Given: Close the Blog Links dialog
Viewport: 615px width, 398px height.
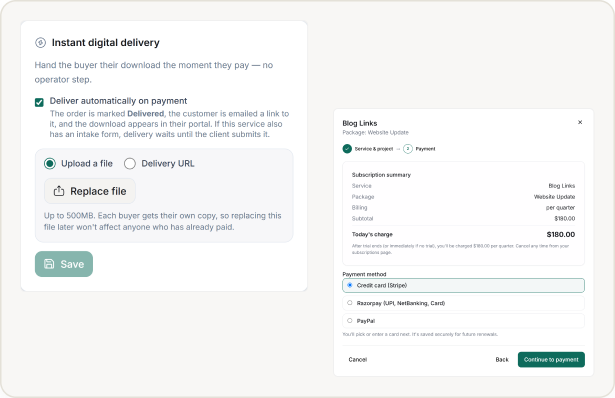Looking at the screenshot, I should [x=580, y=122].
